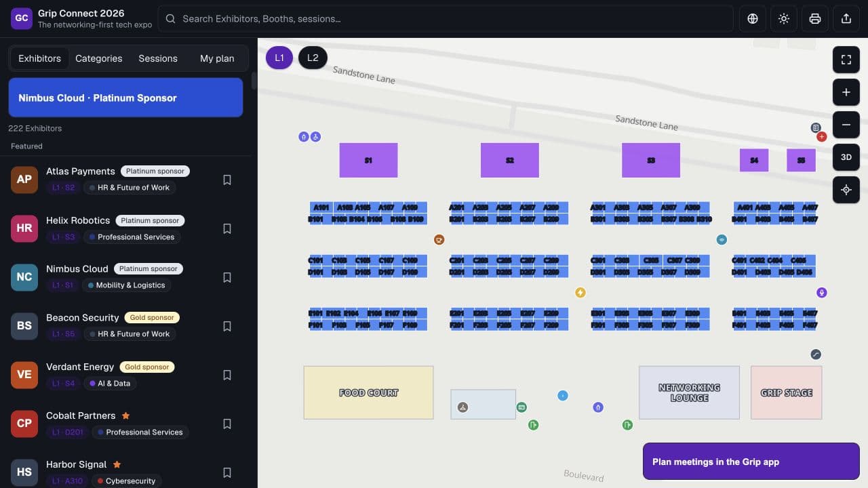The image size is (868, 488).
Task: Click the coat hanger marker on map
Action: pos(462,407)
